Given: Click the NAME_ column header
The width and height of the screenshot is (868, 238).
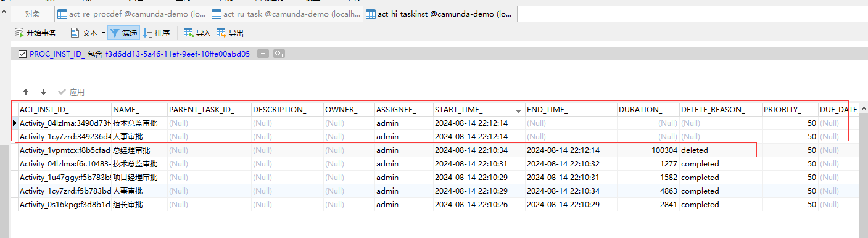Looking at the screenshot, I should 139,110.
